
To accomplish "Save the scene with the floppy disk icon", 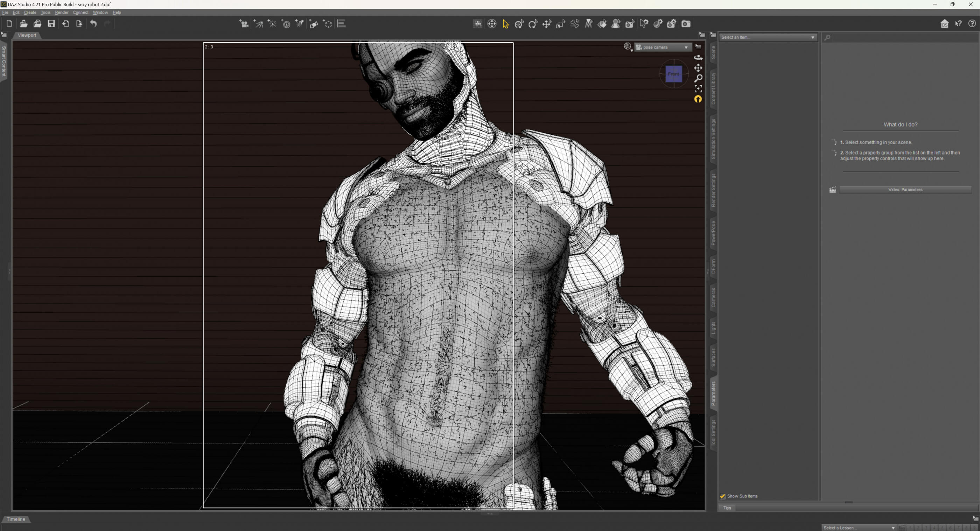I will coord(51,23).
